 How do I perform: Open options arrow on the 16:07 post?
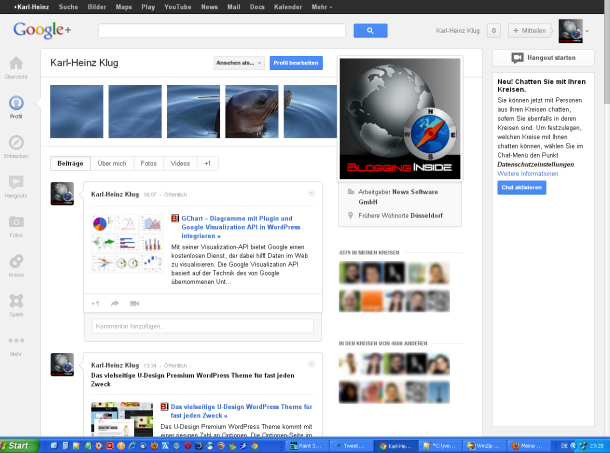[311, 193]
